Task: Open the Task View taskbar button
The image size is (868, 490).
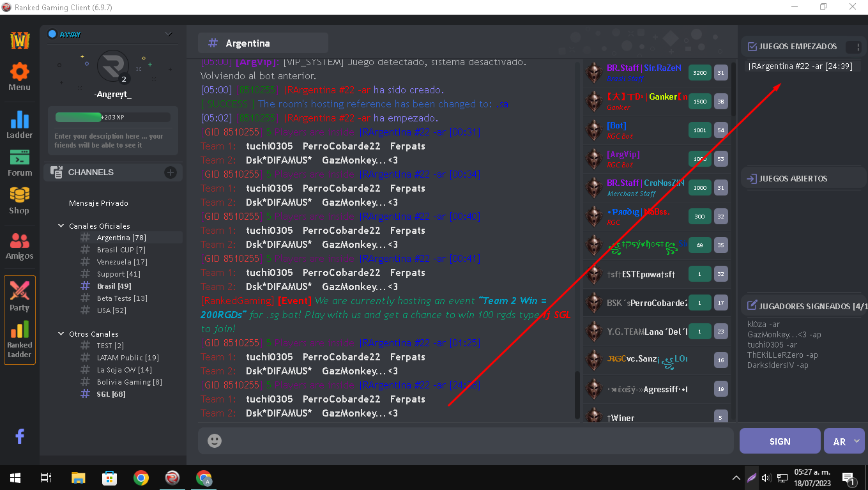Action: tap(46, 478)
